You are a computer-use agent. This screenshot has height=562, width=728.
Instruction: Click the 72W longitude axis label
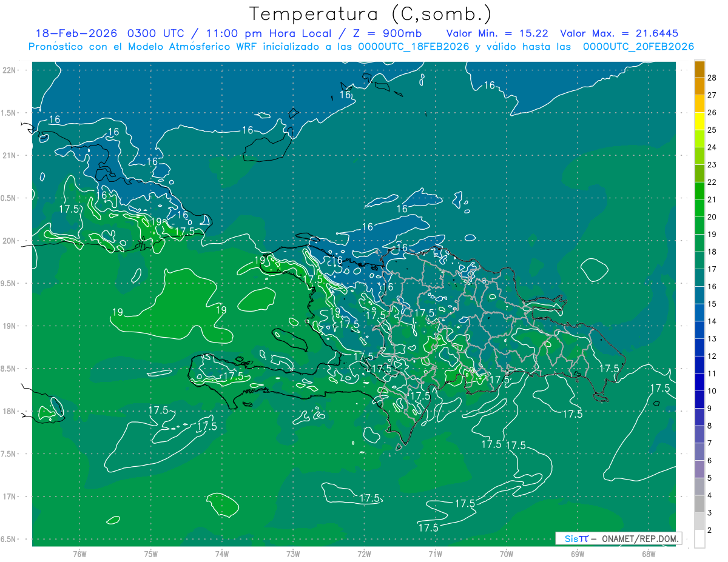tap(364, 554)
